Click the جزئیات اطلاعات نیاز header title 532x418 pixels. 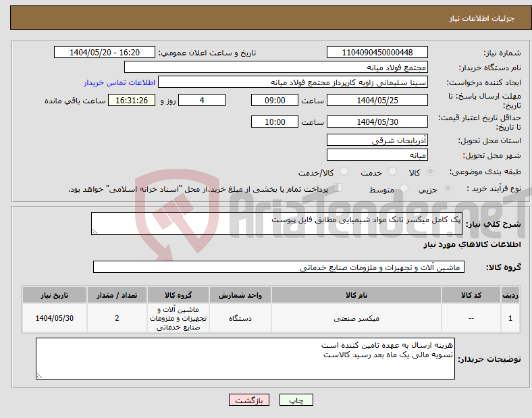[x=482, y=18]
